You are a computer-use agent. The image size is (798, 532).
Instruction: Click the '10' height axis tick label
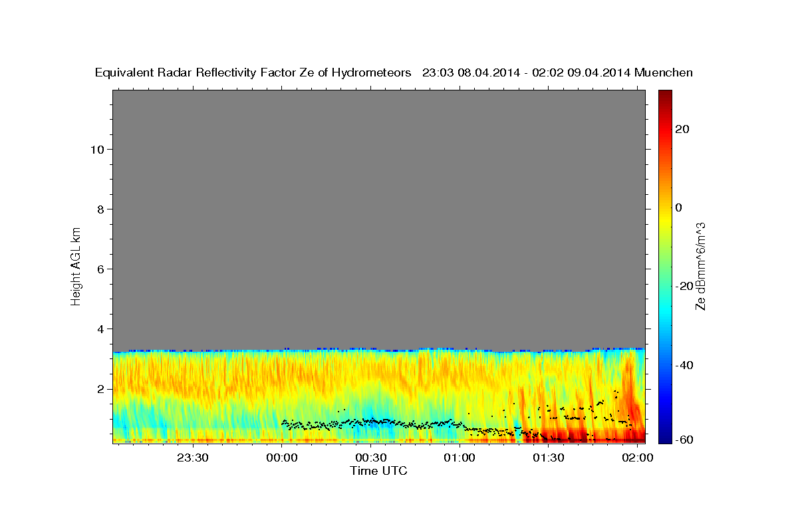coord(96,149)
